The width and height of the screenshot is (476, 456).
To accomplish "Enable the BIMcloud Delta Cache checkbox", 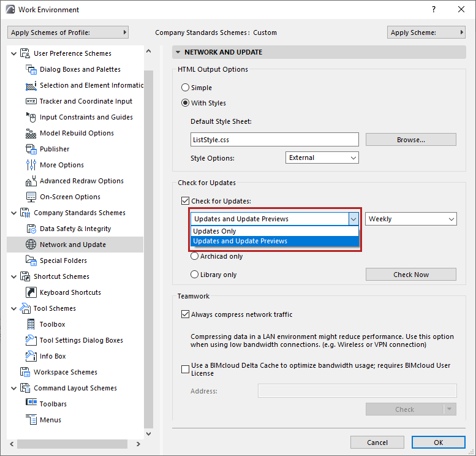I will 186,369.
